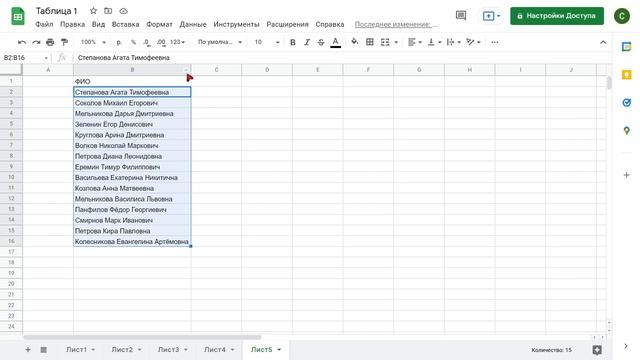Toggle bold formatting
The height and width of the screenshot is (360, 640).
click(293, 42)
